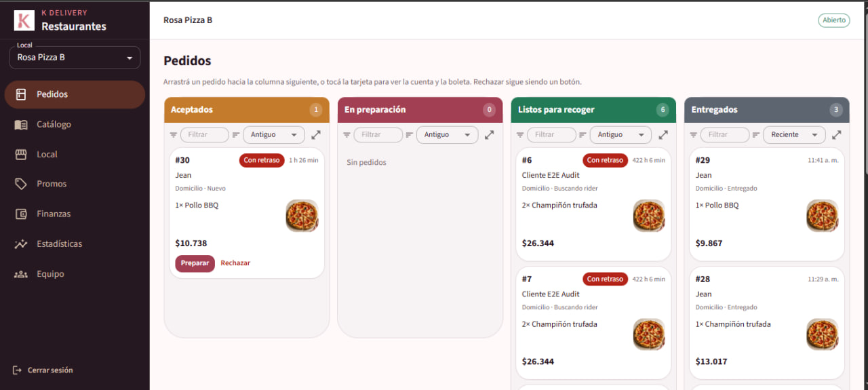Screen dimensions: 868x390
Task: Open the Local selector showing Rosa Pizza B
Action: pos(75,58)
